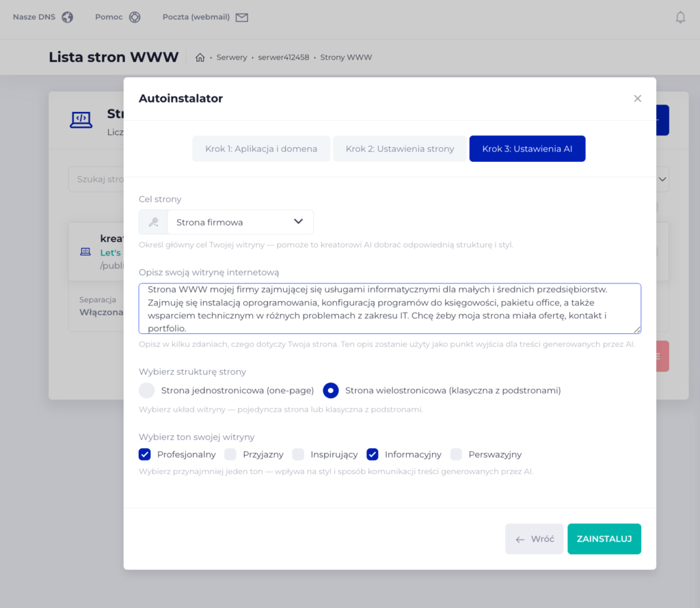Check the Perswazyjny tone checkbox
700x608 pixels.
[x=457, y=454]
